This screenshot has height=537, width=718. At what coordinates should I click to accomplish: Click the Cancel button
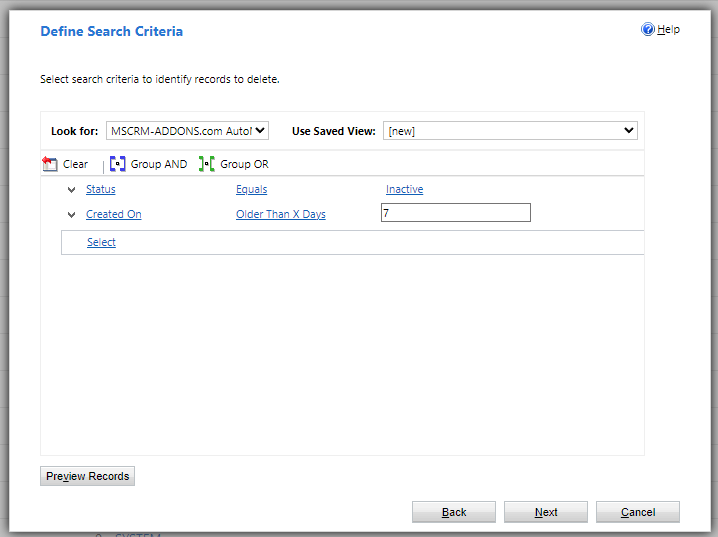pos(638,512)
